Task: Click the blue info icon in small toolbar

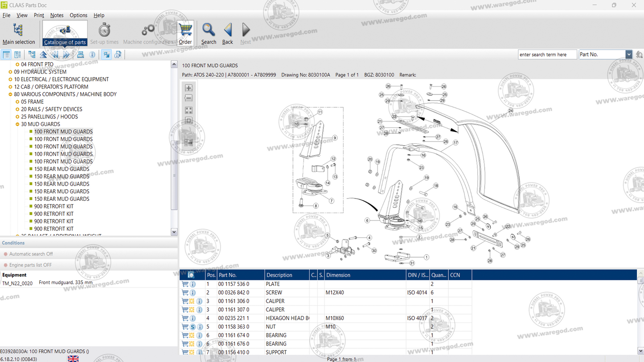Action: point(92,55)
